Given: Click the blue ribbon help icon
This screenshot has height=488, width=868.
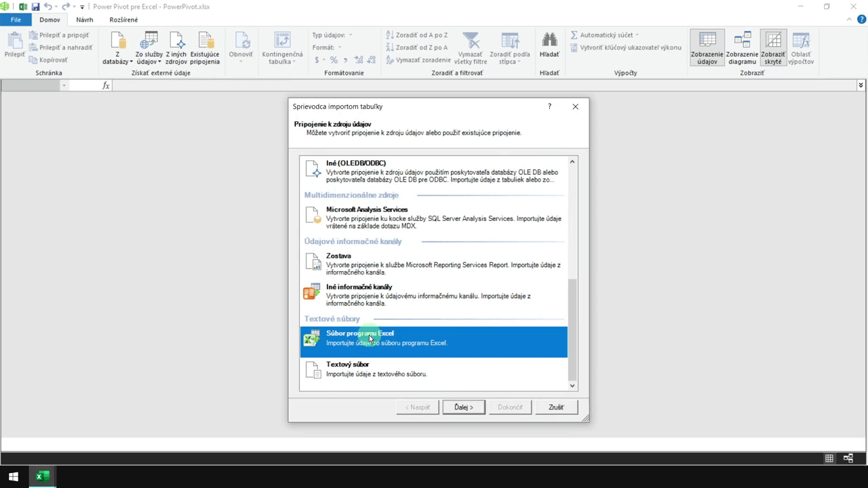Looking at the screenshot, I should tap(861, 20).
